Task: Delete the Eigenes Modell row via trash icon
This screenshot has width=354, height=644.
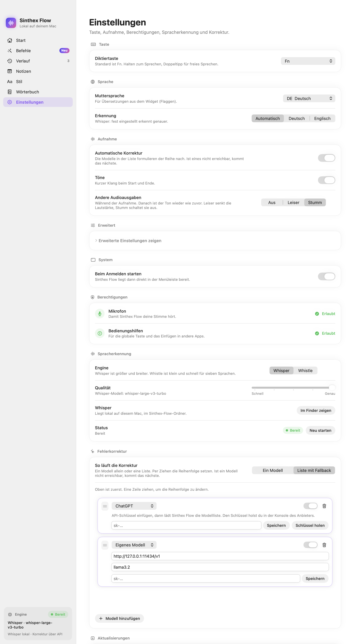Action: point(324,545)
